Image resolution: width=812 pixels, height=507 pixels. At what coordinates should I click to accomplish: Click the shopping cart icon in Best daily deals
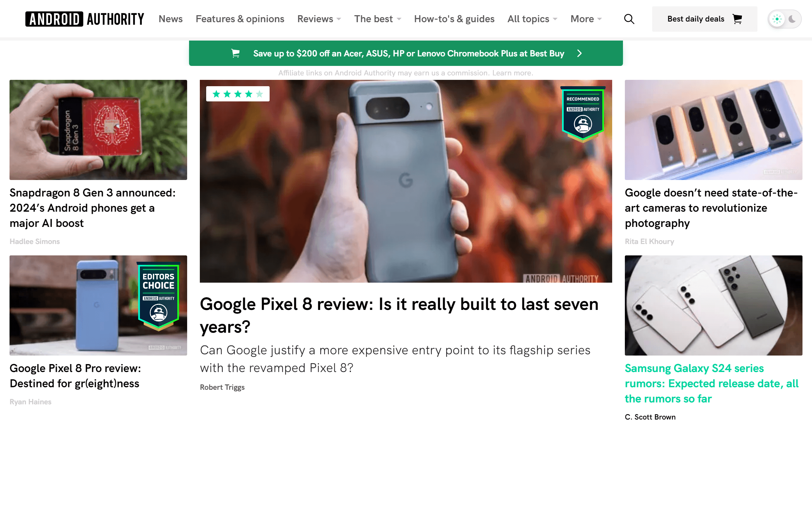click(737, 19)
